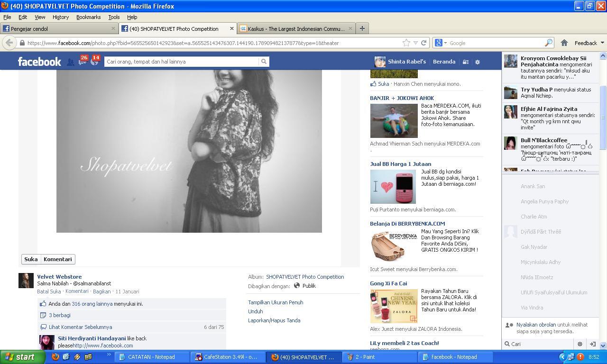607x364 pixels.
Task: Open the Feedback dropdown
Action: coord(589,43)
